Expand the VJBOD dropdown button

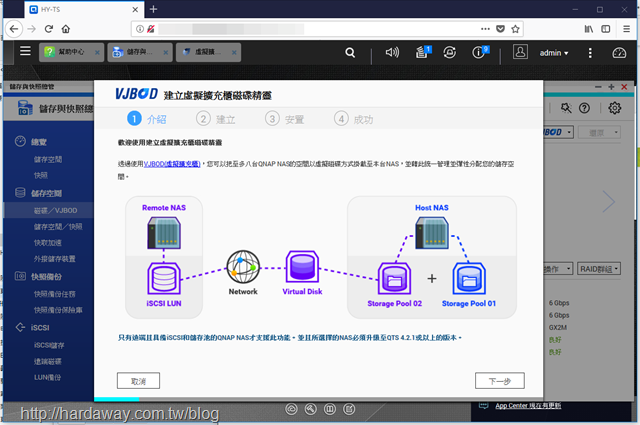click(x=558, y=132)
